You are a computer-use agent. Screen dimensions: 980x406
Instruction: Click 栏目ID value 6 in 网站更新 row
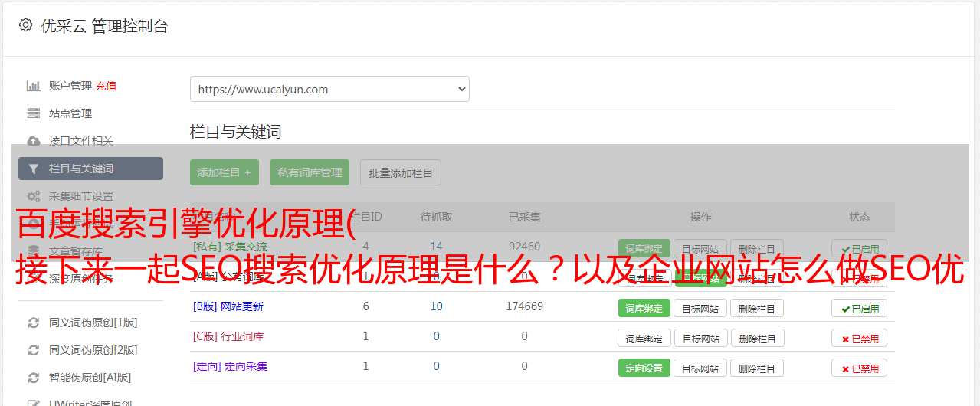click(x=366, y=306)
